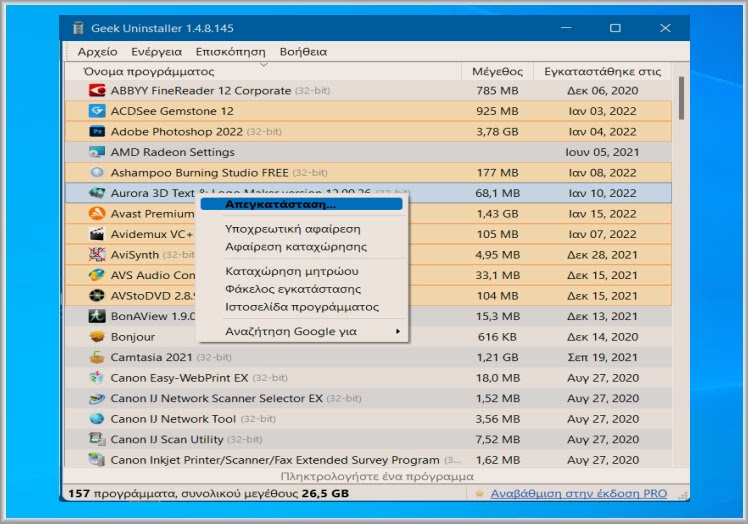Click the Canon IJ Scan Utility icon
This screenshot has width=748, height=524.
tap(97, 439)
